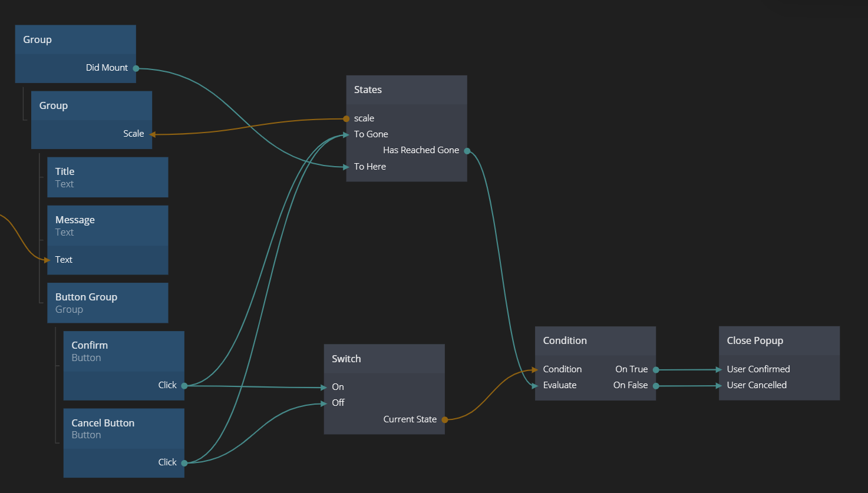Click the Scale input port on Group
868x493 pixels.
[x=152, y=134]
